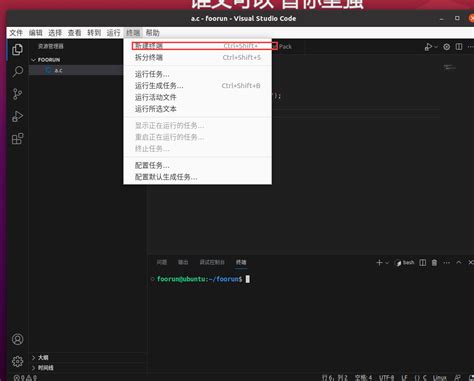Screen dimensions: 474x381
Task: Open the Accounts icon in activity bar
Action: (x=17, y=339)
